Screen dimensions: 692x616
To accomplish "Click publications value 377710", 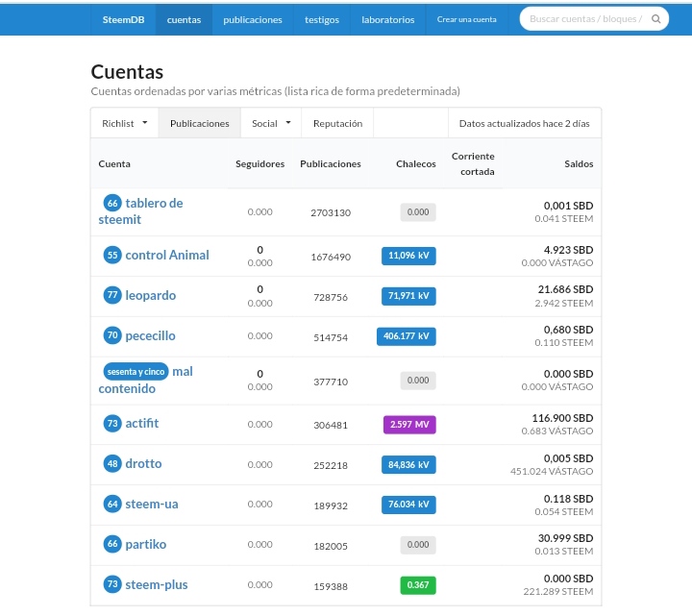I will [331, 382].
